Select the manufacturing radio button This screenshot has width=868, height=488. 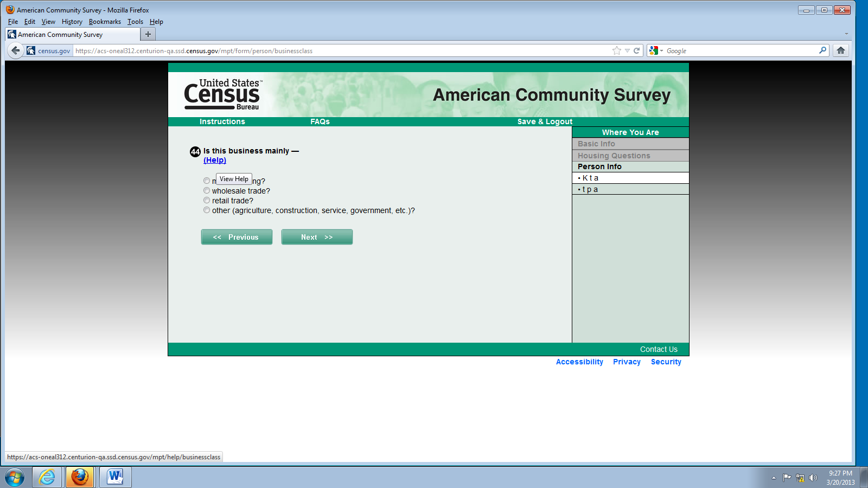pos(207,181)
